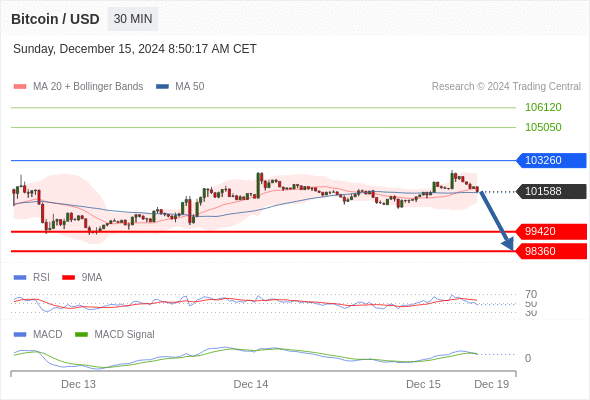
Task: Click the 9MA legend red marker
Action: [68, 278]
